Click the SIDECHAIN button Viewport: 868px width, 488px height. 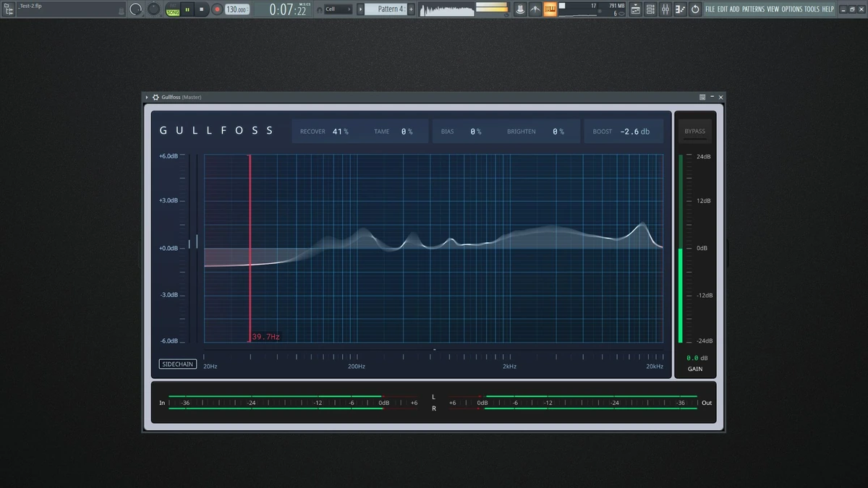click(177, 364)
